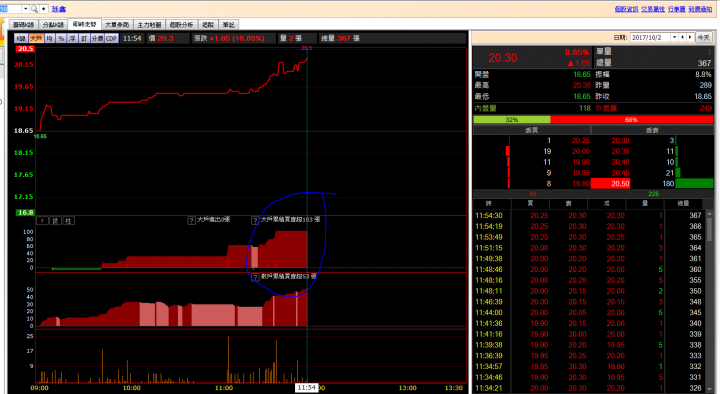Click the 16.8 lower limit price label
Screen dimensions: 720x394
(x=25, y=213)
